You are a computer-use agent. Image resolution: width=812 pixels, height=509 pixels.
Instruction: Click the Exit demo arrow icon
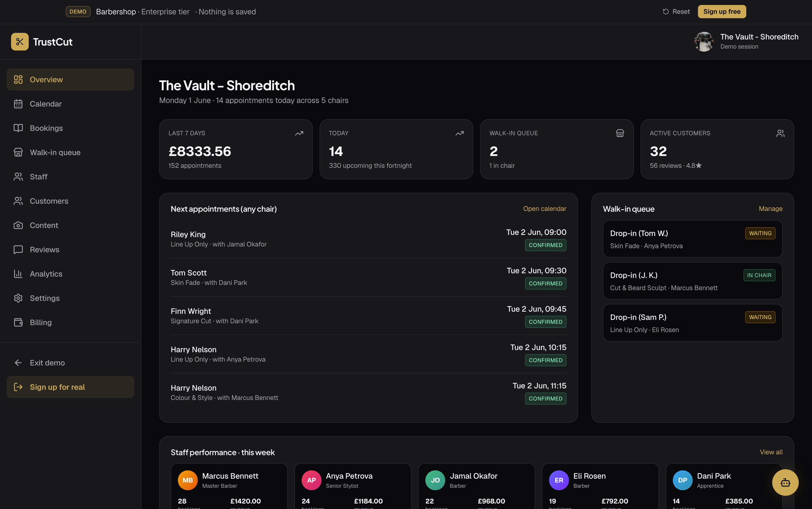[x=18, y=362]
